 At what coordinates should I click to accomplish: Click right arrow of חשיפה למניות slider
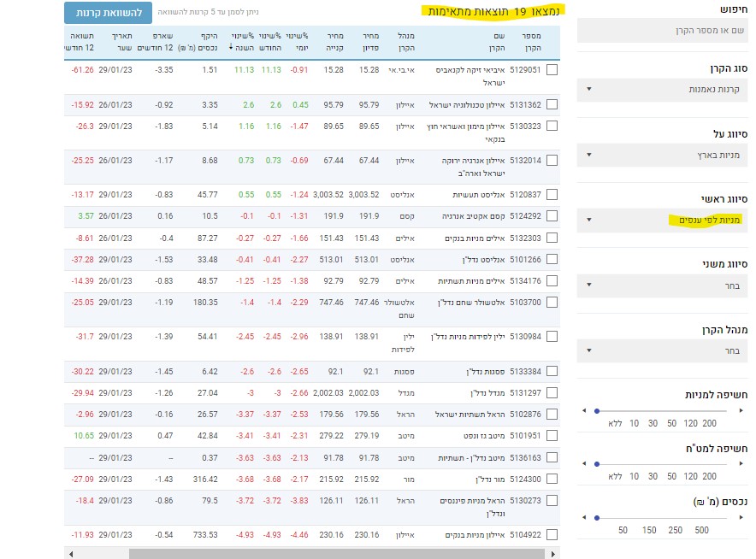(741, 410)
